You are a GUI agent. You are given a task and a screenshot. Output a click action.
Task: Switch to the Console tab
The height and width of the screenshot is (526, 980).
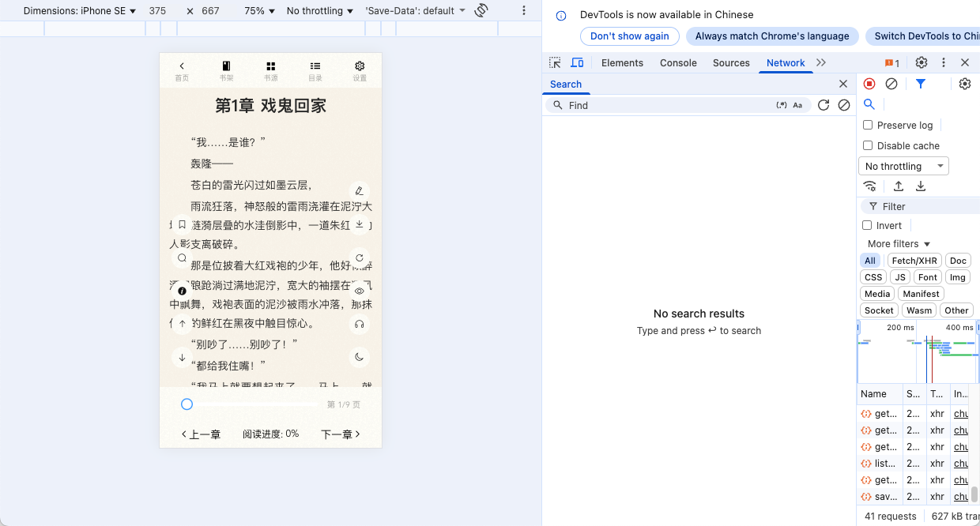[x=678, y=62]
